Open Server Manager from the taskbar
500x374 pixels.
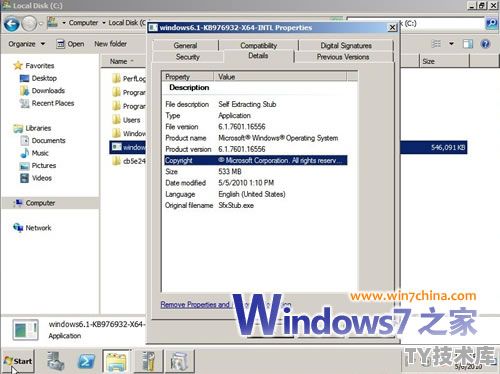tap(55, 361)
